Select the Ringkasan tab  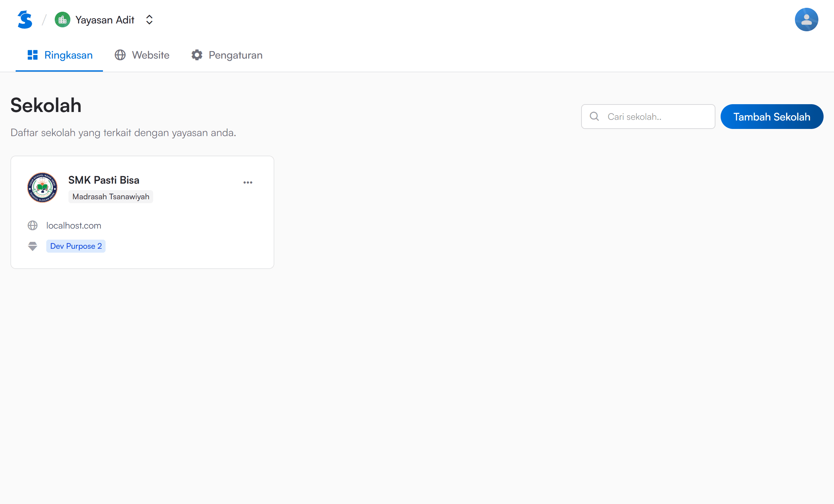click(68, 55)
